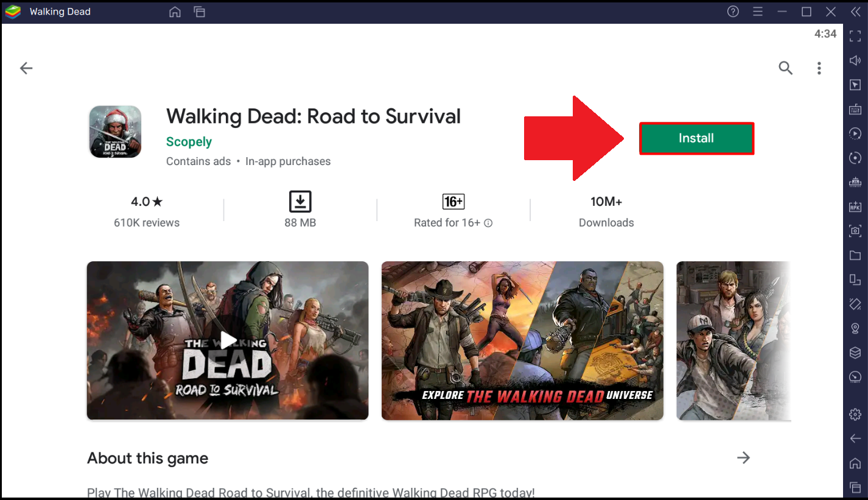Play the Walking Dead trailer video

pos(228,340)
